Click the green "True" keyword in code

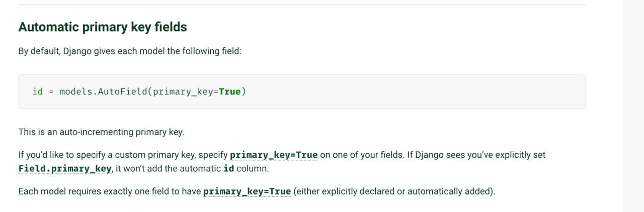pyautogui.click(x=229, y=91)
